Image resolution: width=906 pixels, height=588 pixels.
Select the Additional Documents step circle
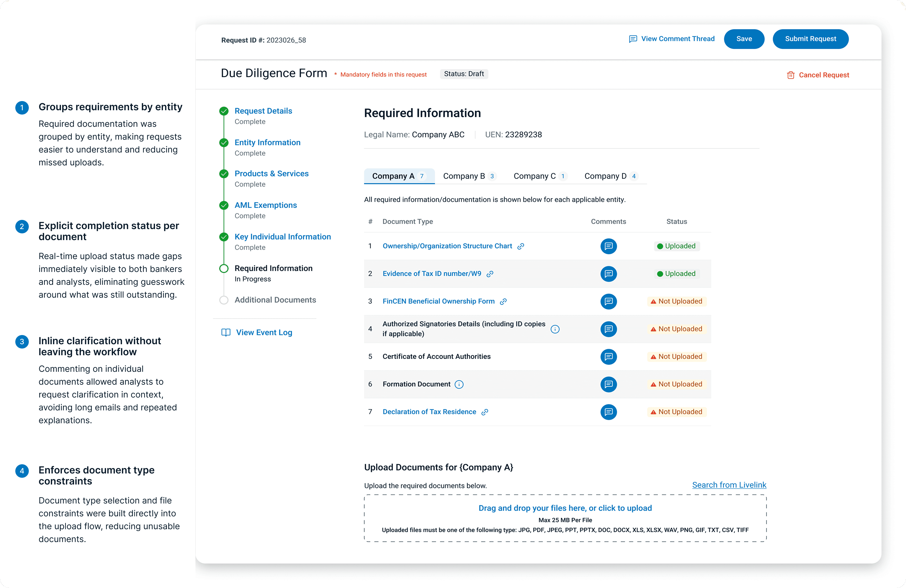click(224, 300)
